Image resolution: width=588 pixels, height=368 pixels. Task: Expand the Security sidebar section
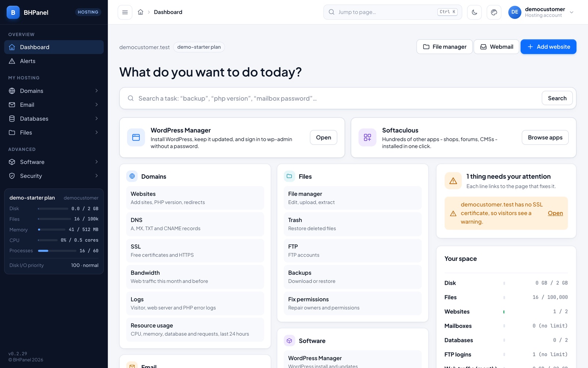(54, 176)
